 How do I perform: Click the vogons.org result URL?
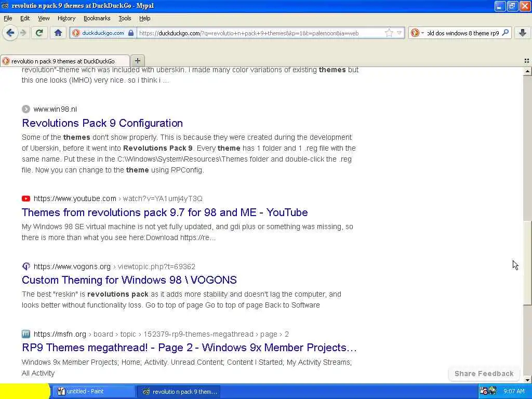(x=114, y=267)
